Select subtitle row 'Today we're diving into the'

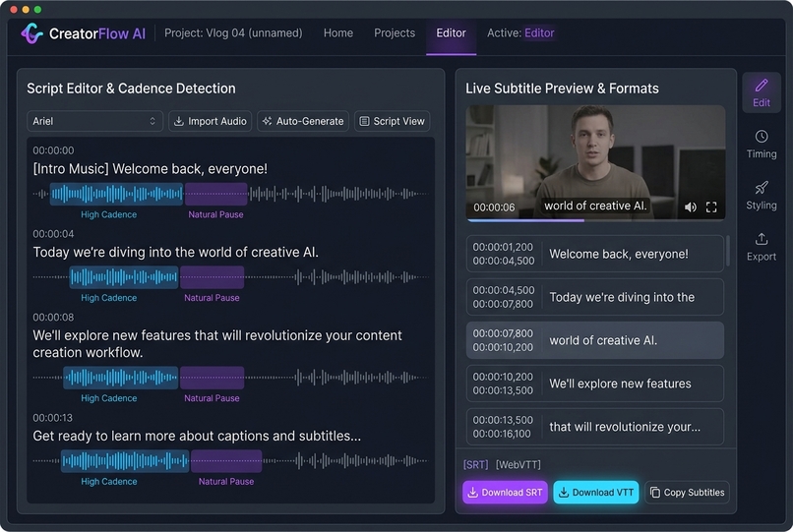(x=594, y=297)
